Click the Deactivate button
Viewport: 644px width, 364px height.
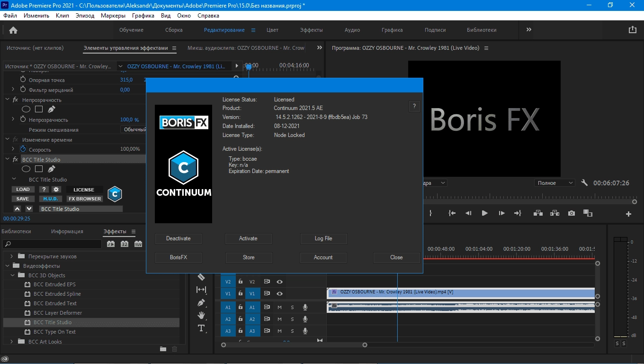[178, 238]
